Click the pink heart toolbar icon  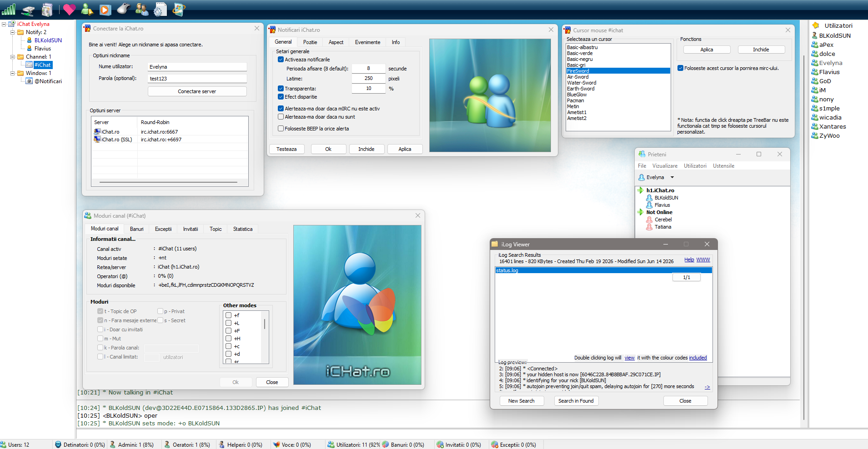click(69, 9)
